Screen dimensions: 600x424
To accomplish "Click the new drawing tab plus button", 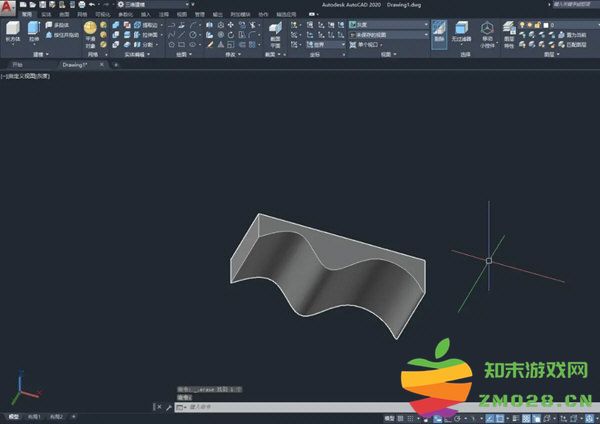I will [116, 65].
